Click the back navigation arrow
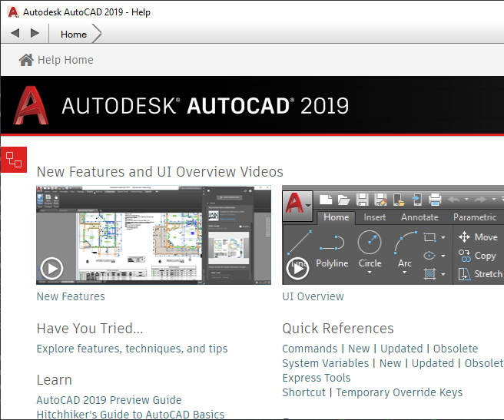The width and height of the screenshot is (504, 420). pyautogui.click(x=15, y=33)
